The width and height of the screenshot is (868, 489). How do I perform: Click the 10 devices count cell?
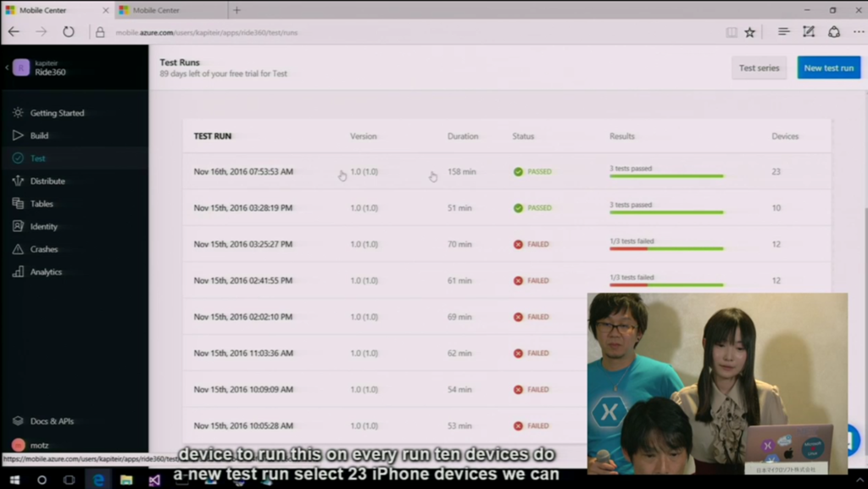(x=776, y=208)
